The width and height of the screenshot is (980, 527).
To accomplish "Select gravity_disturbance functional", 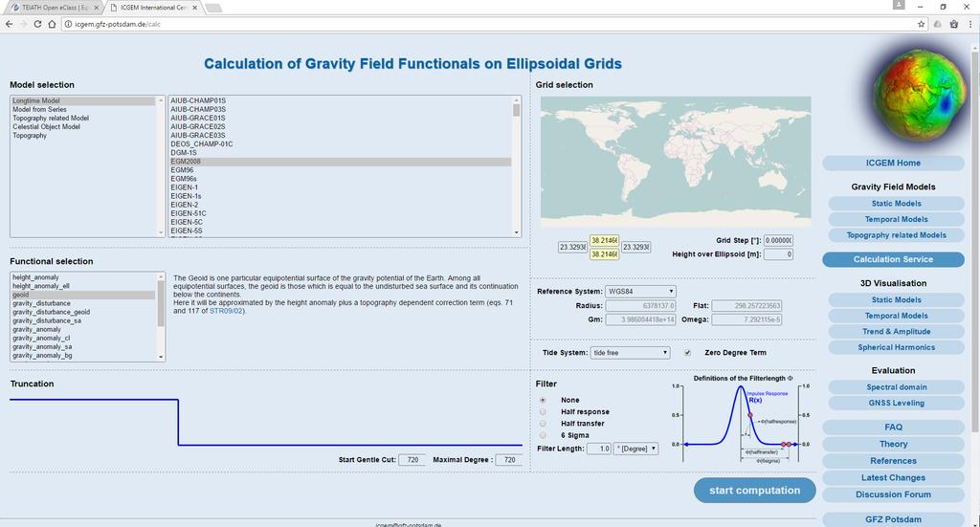I will click(x=83, y=303).
